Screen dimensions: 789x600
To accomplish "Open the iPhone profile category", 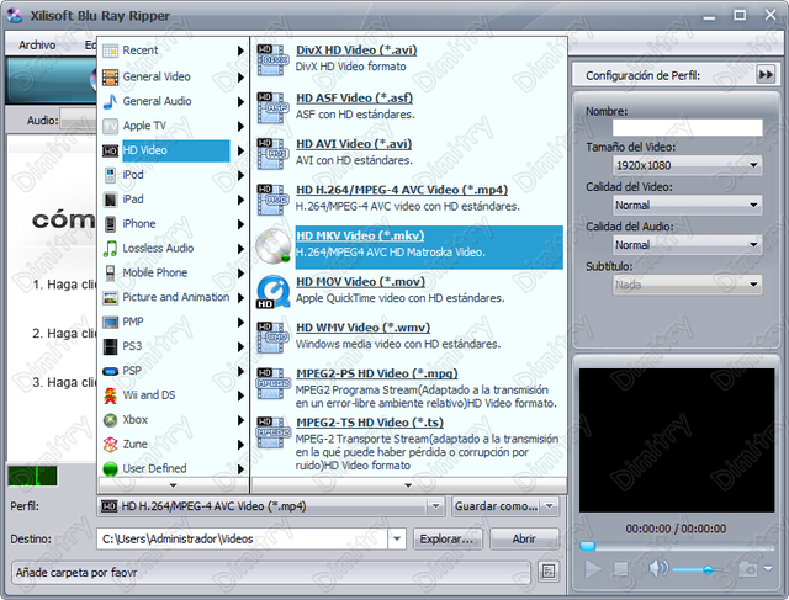I will click(x=173, y=224).
